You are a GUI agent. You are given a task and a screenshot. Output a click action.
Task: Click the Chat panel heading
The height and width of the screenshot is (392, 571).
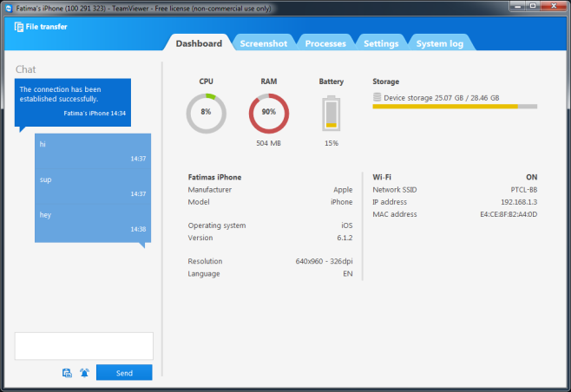[25, 69]
